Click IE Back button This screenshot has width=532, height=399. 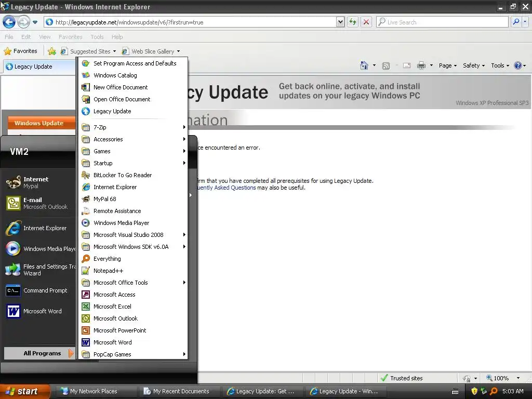(x=9, y=22)
